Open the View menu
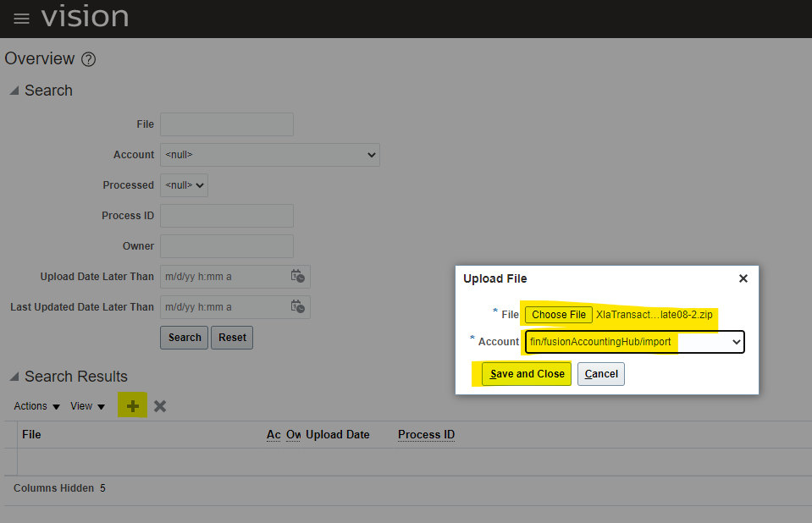 (x=87, y=406)
